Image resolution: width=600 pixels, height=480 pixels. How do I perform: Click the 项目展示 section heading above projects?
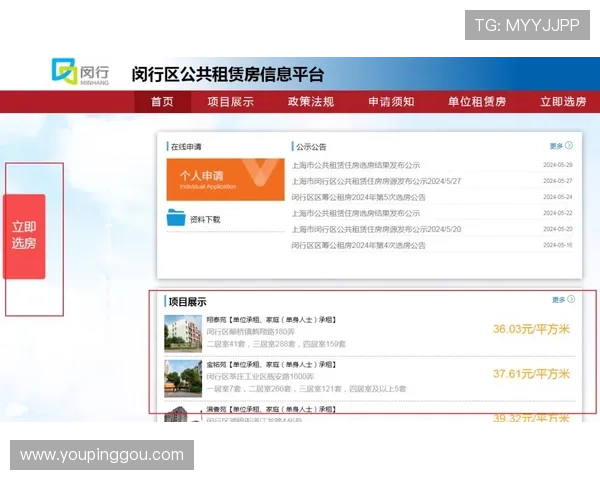(188, 302)
